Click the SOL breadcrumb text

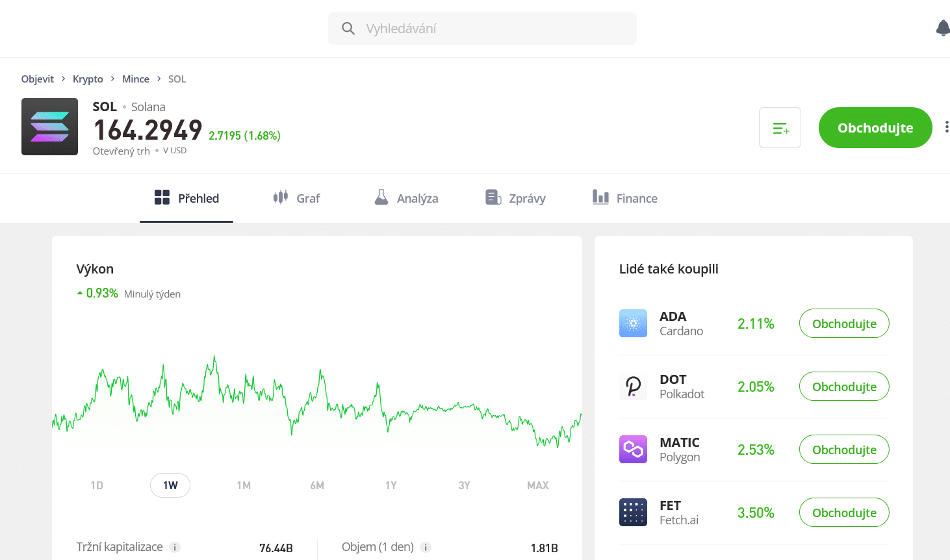click(177, 79)
